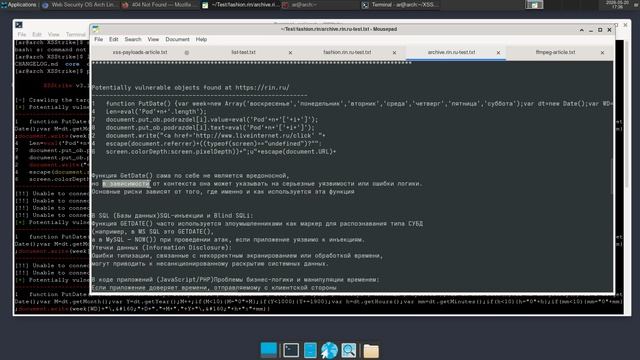Click the 'В коде приложений (JavaScript/PHP)' heading line
The width and height of the screenshot is (640, 360).
pyautogui.click(x=236, y=280)
